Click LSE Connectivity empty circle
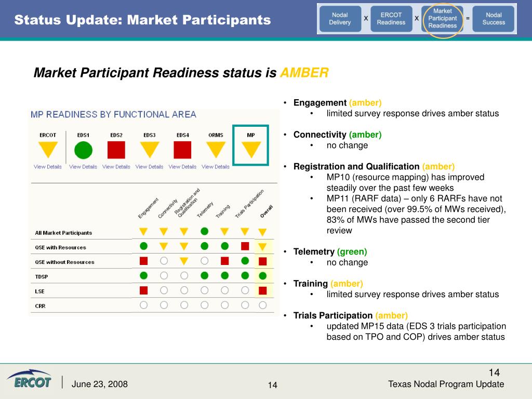 [164, 290]
